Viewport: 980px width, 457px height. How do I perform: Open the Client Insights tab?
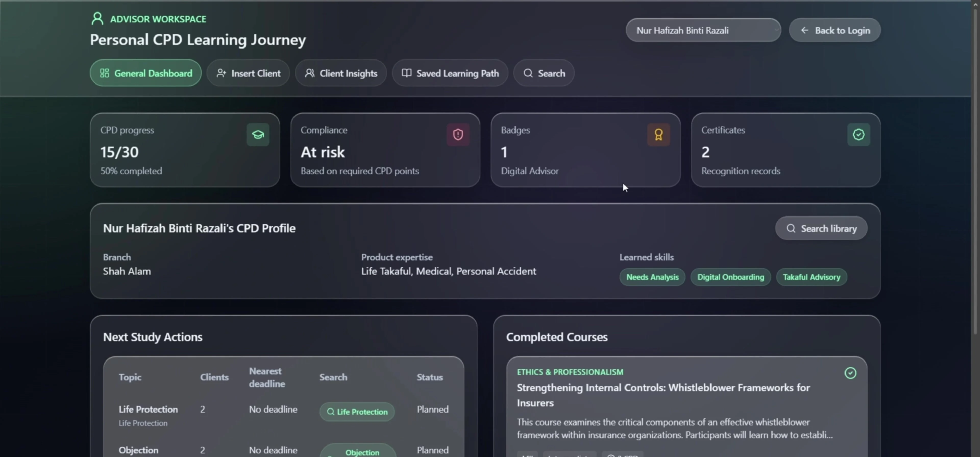(341, 73)
